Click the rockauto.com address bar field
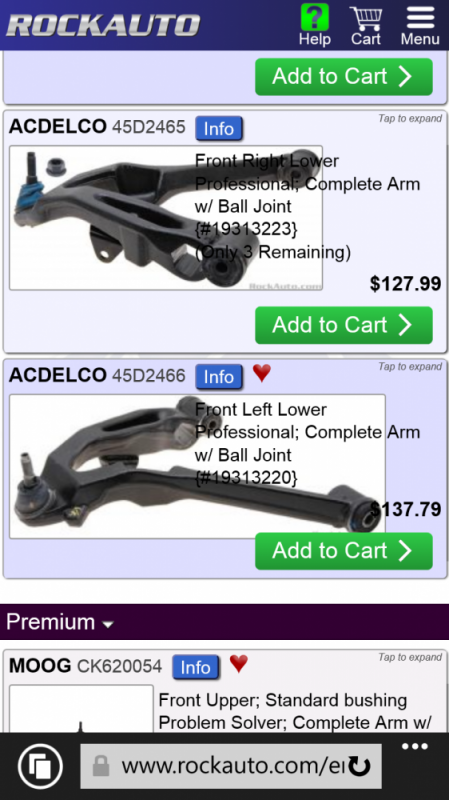The image size is (449, 800). click(x=231, y=766)
